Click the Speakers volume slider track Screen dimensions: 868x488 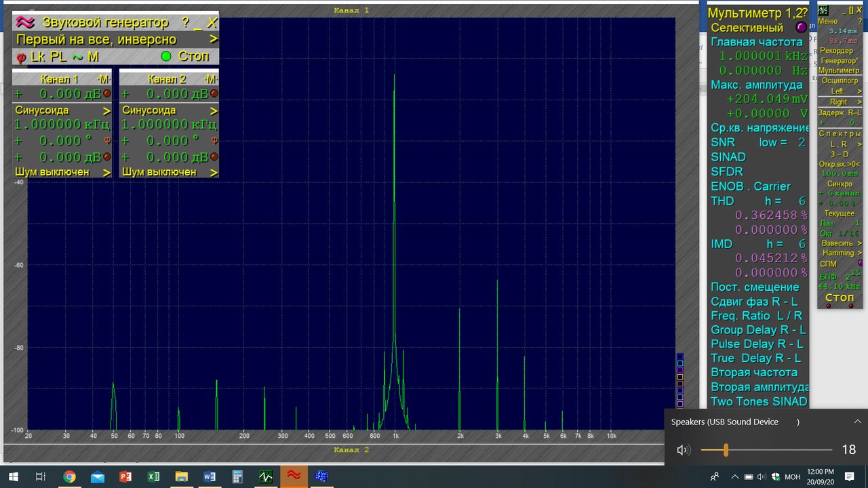point(766,450)
